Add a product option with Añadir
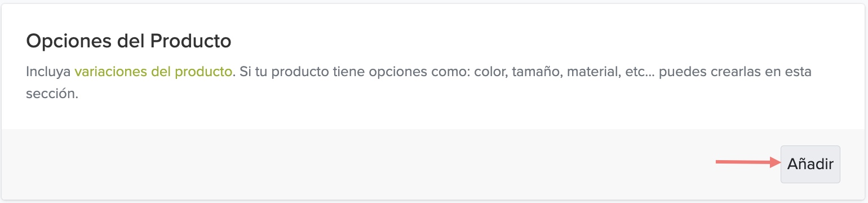 [x=810, y=164]
